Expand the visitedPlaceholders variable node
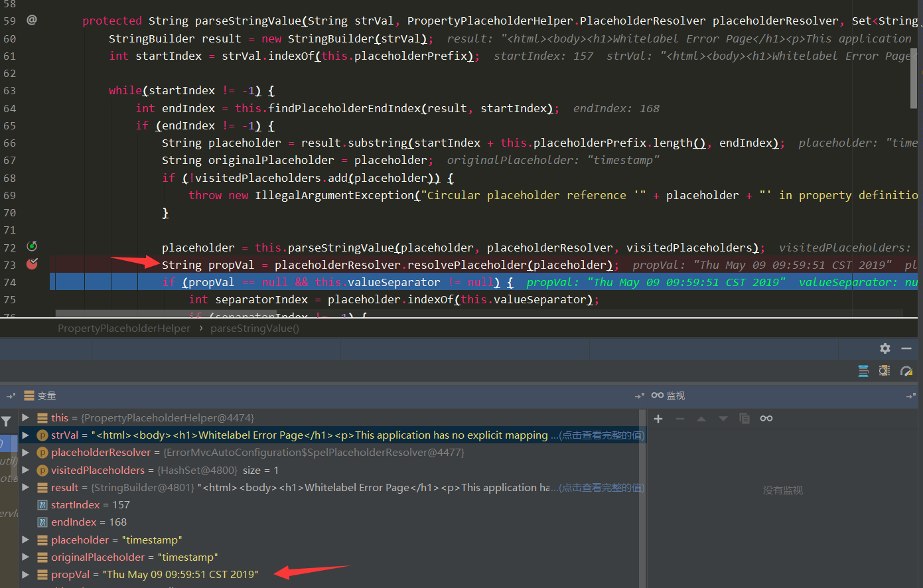 coord(25,470)
